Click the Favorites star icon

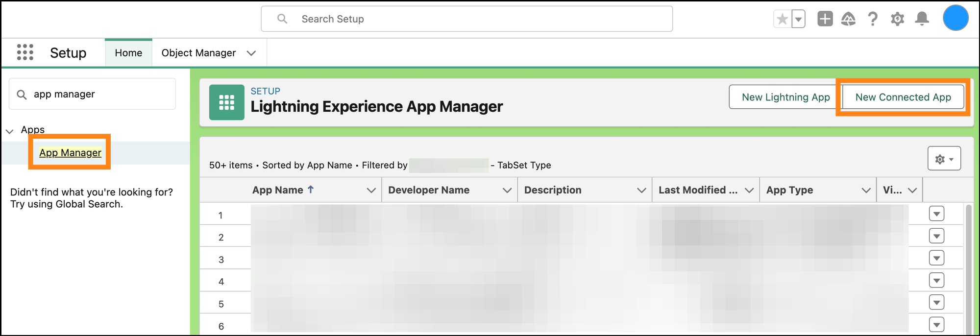(783, 19)
